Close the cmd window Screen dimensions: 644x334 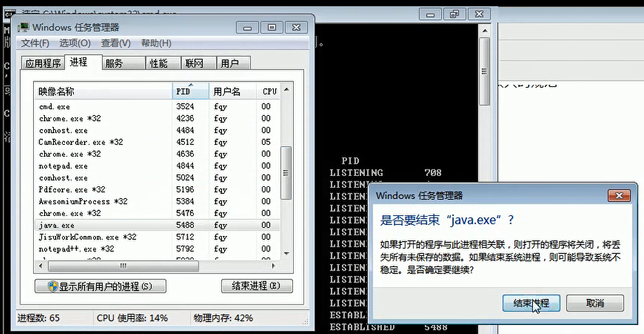coord(479,14)
